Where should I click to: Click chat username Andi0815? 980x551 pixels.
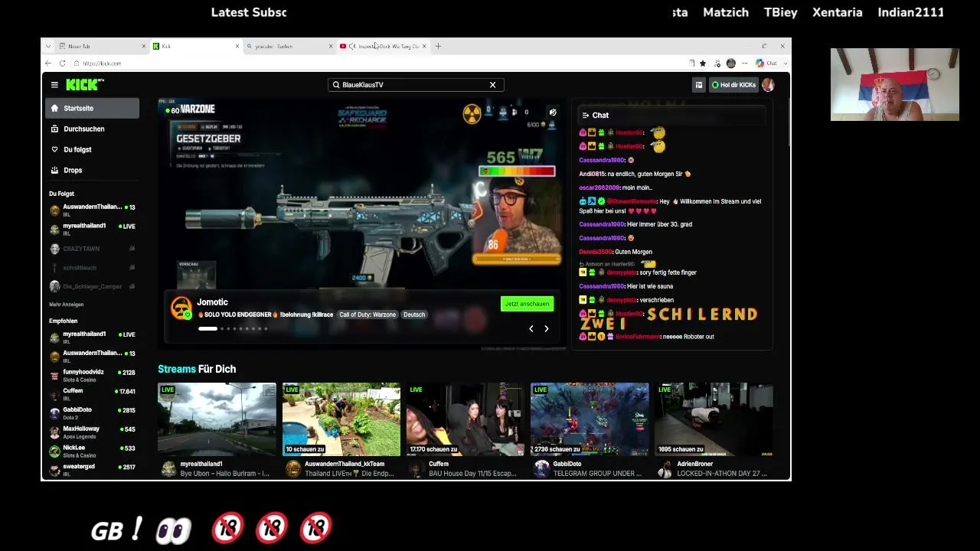[593, 174]
